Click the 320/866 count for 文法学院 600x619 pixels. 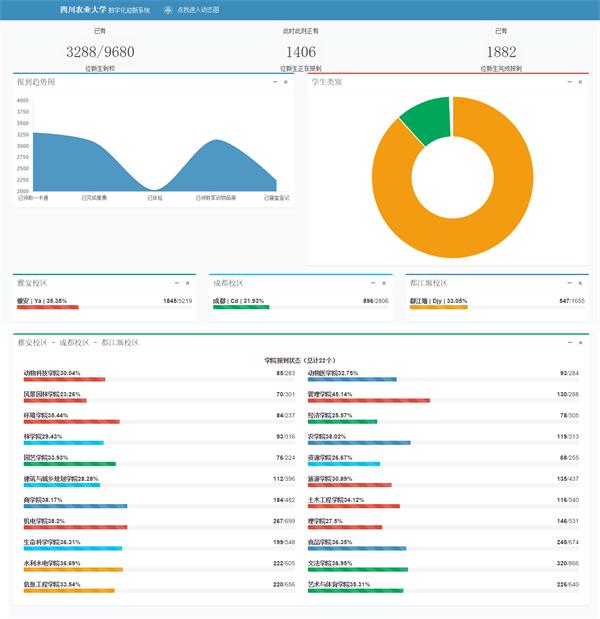[x=568, y=563]
